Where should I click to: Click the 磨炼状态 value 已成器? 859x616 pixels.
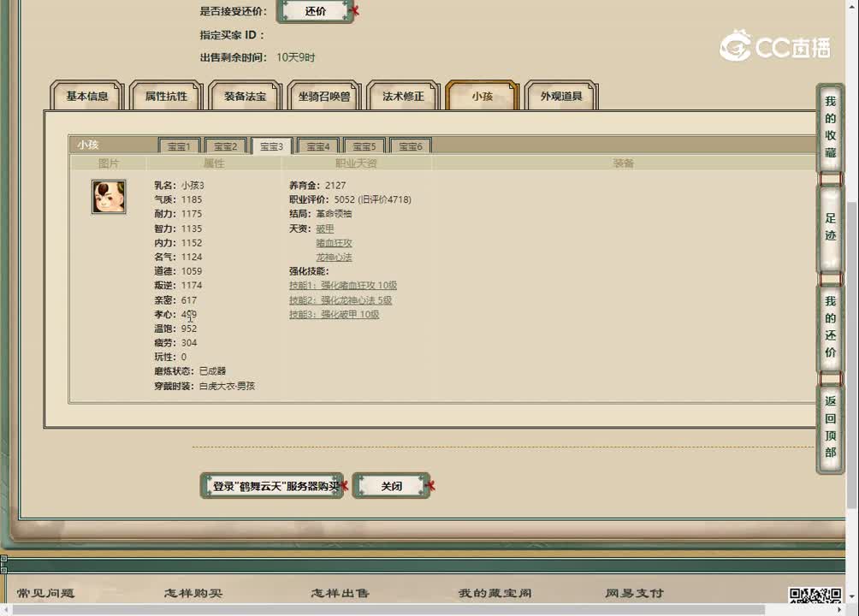212,371
